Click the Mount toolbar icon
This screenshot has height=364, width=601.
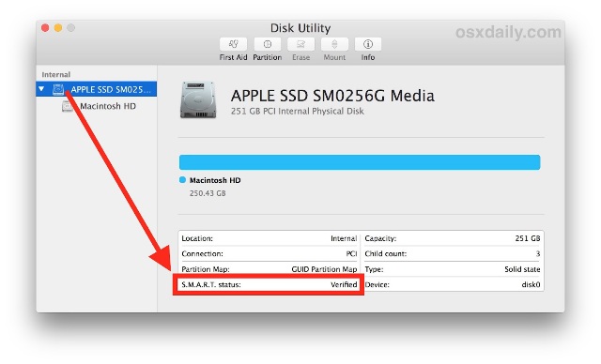coord(334,44)
